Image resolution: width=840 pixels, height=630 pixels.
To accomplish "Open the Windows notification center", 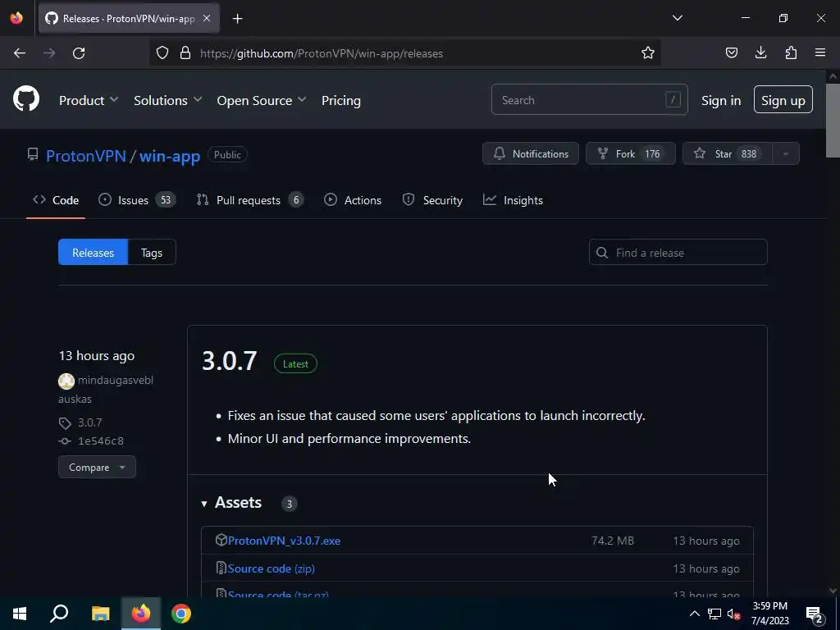I will [815, 614].
